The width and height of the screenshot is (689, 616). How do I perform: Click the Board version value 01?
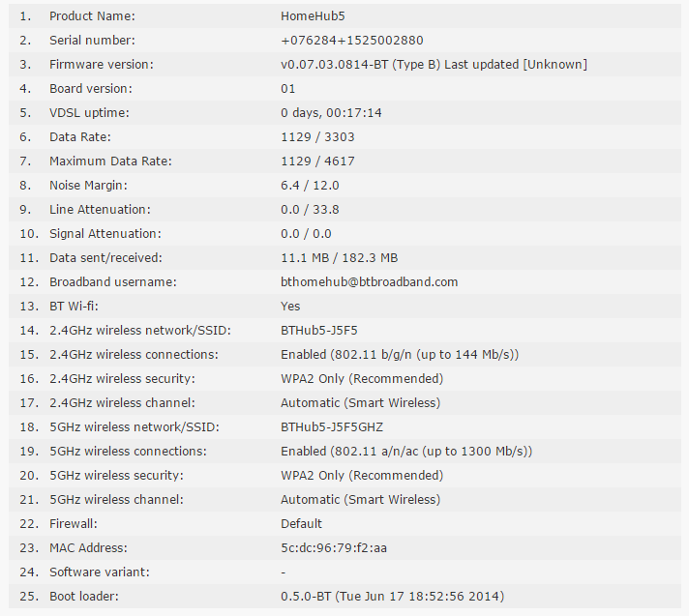[287, 89]
